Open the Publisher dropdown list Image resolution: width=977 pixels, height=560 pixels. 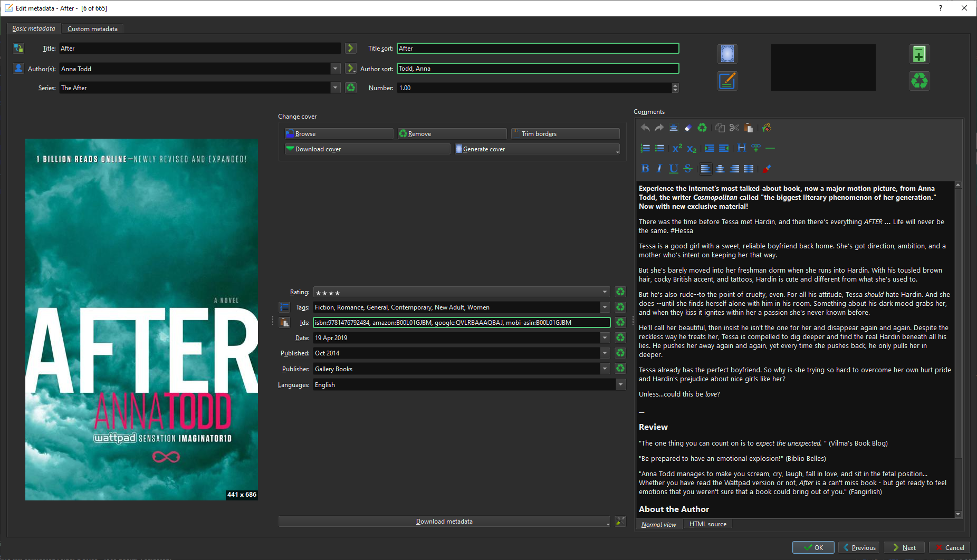(605, 369)
